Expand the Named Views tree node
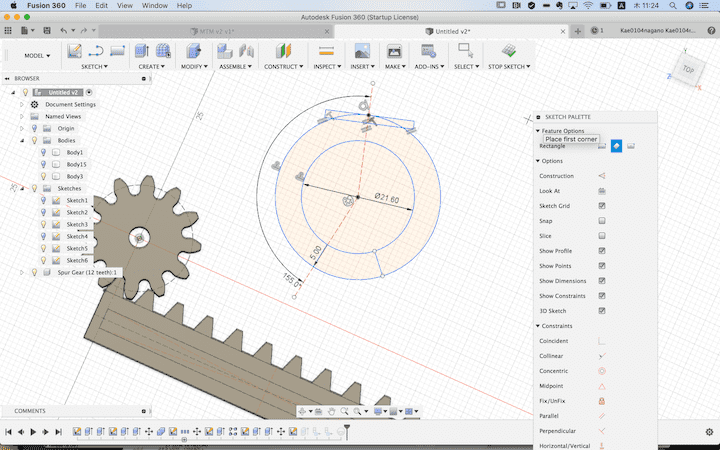The image size is (720, 450). click(22, 116)
